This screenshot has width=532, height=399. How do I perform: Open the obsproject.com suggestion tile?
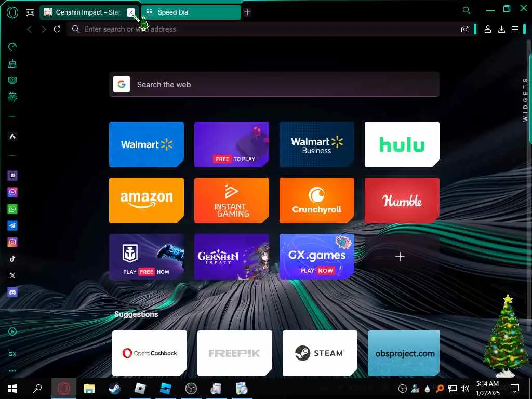pyautogui.click(x=404, y=353)
